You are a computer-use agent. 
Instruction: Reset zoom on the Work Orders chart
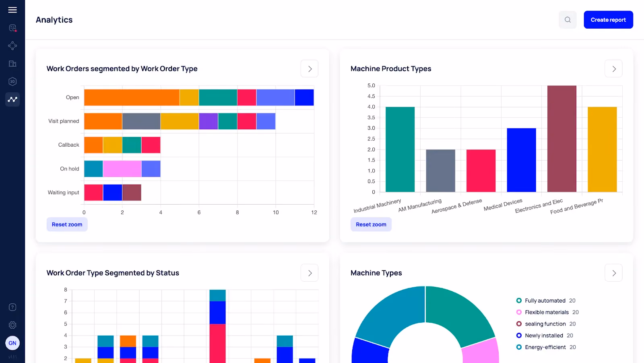pos(67,224)
